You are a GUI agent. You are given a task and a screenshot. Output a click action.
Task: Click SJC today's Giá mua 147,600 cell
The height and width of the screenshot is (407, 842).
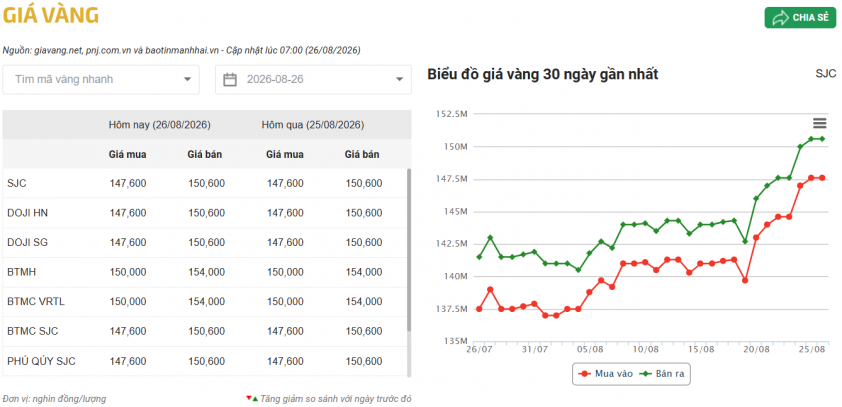tap(128, 184)
